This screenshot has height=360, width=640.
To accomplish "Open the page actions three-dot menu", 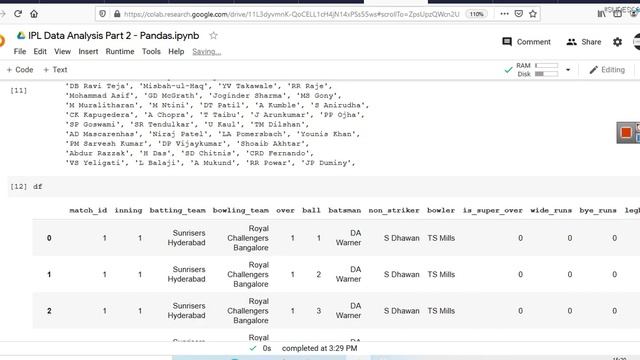I will point(504,14).
